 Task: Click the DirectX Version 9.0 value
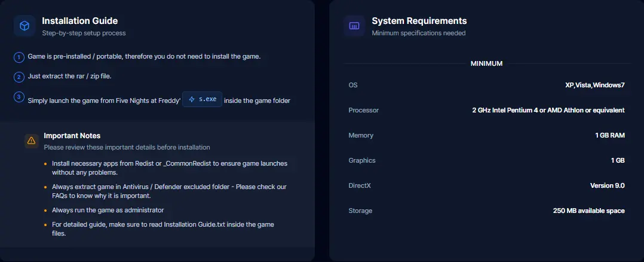coord(608,185)
